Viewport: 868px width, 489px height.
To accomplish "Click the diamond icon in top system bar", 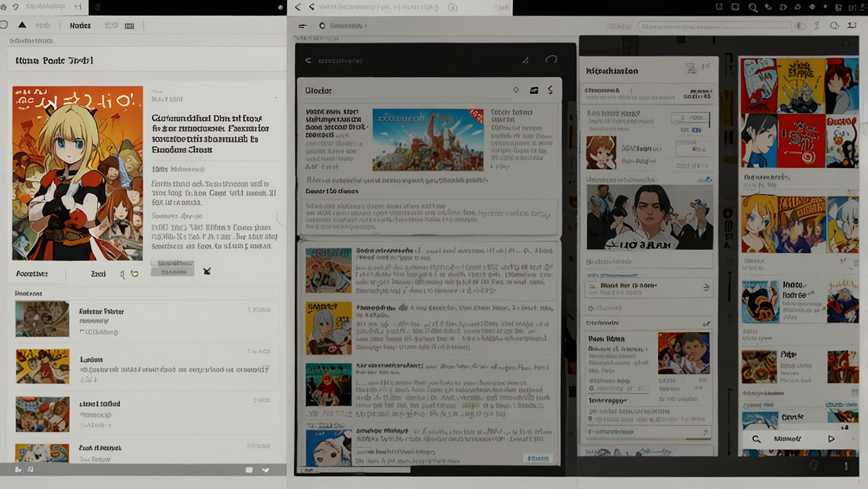I will [x=812, y=7].
